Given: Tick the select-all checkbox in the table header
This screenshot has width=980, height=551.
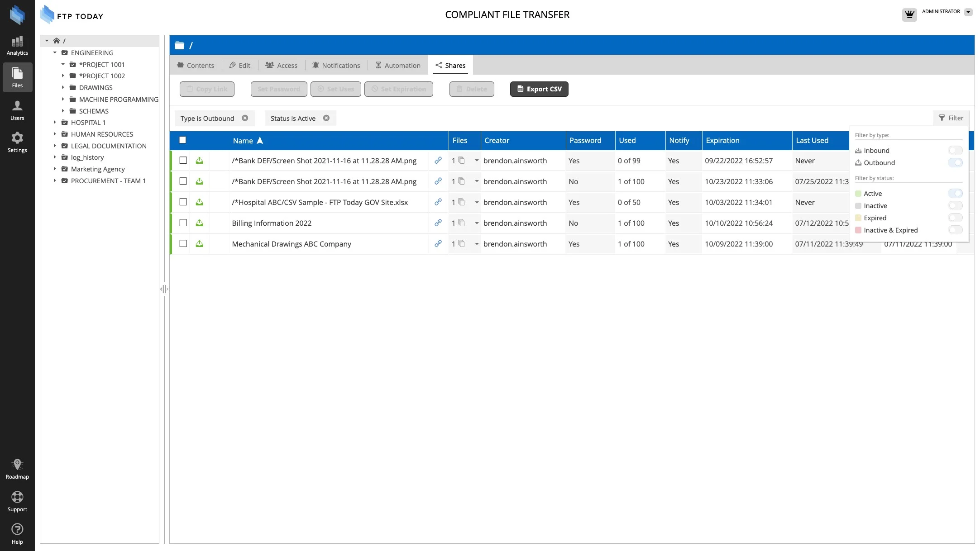Looking at the screenshot, I should click(182, 140).
